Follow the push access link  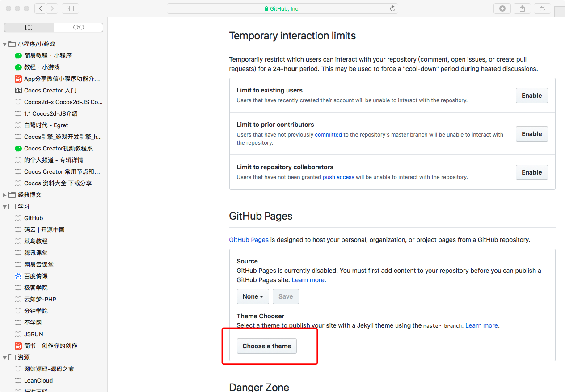point(338,177)
